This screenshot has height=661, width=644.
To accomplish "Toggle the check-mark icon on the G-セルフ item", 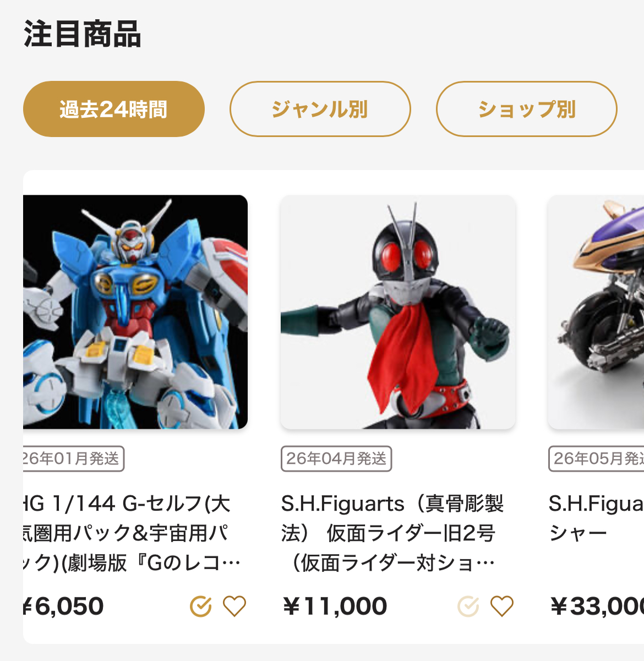I will click(x=201, y=607).
